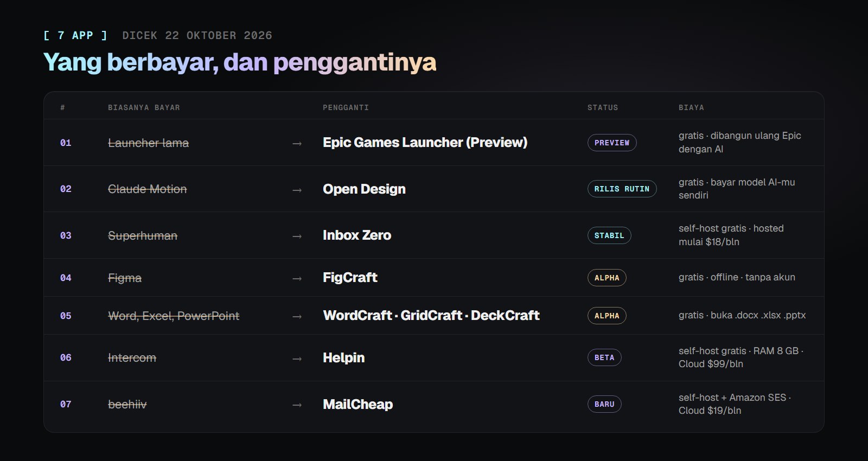This screenshot has height=461, width=868.
Task: Click the BARU status badge
Action: 604,404
